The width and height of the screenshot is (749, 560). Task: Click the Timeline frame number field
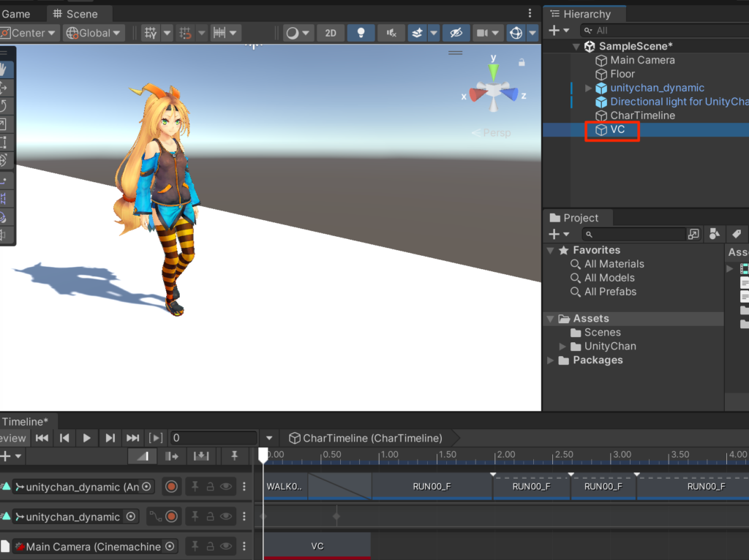pyautogui.click(x=214, y=438)
